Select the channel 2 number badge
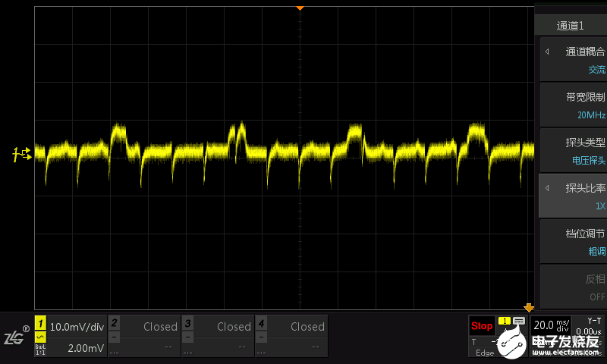The height and width of the screenshot is (364, 607). [x=114, y=322]
